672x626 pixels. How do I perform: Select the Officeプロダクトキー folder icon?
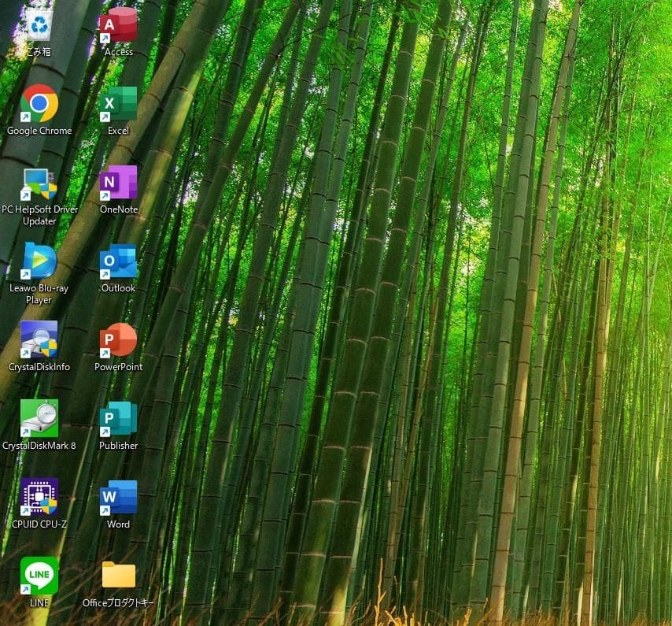point(118,576)
